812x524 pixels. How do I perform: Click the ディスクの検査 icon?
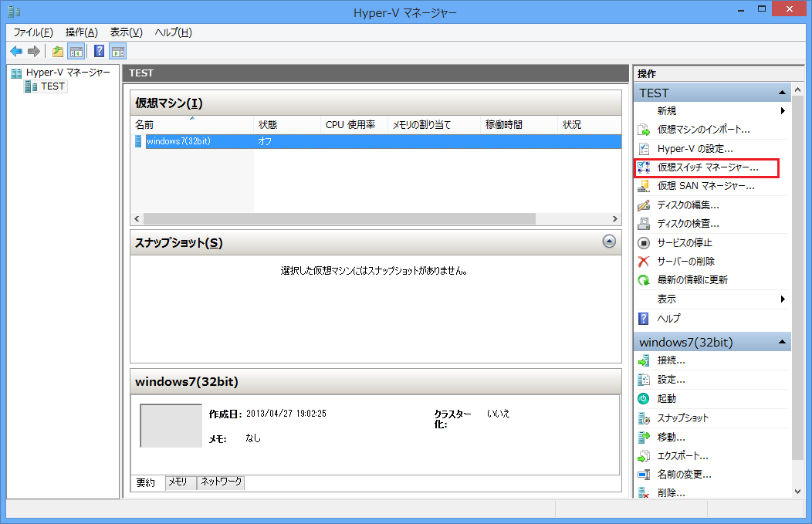(x=644, y=224)
